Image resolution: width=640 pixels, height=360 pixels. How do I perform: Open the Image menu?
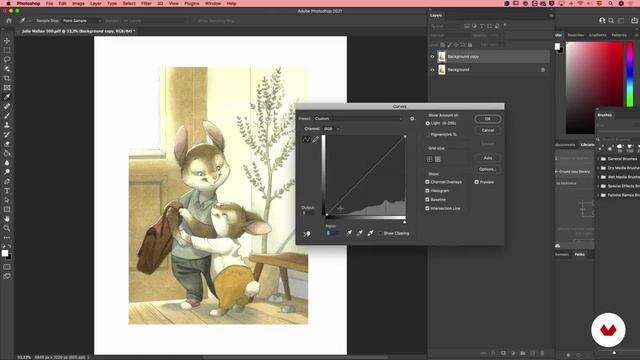point(78,3)
